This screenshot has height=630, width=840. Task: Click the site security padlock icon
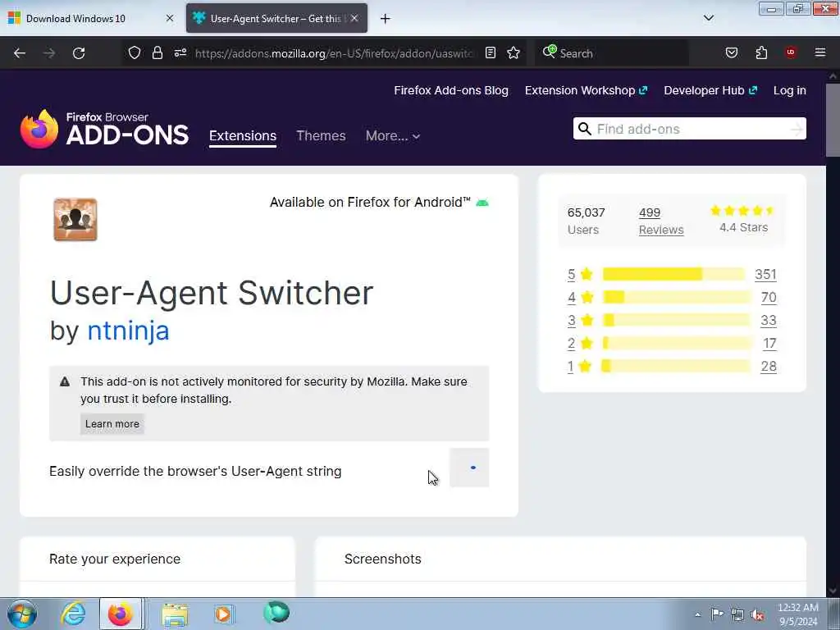[x=157, y=52]
